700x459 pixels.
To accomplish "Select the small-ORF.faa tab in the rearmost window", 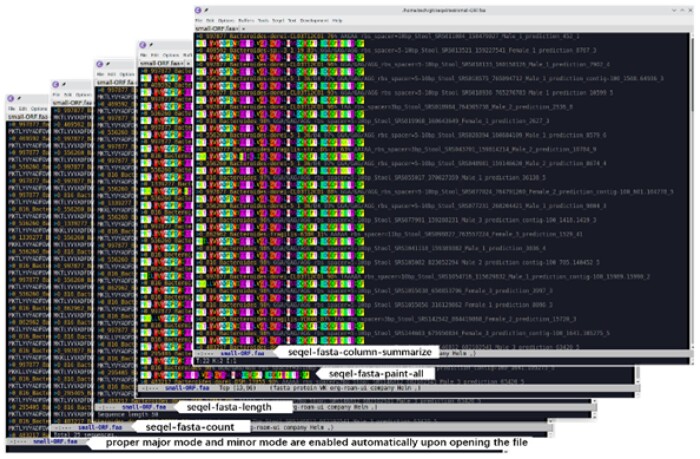I will (28, 117).
